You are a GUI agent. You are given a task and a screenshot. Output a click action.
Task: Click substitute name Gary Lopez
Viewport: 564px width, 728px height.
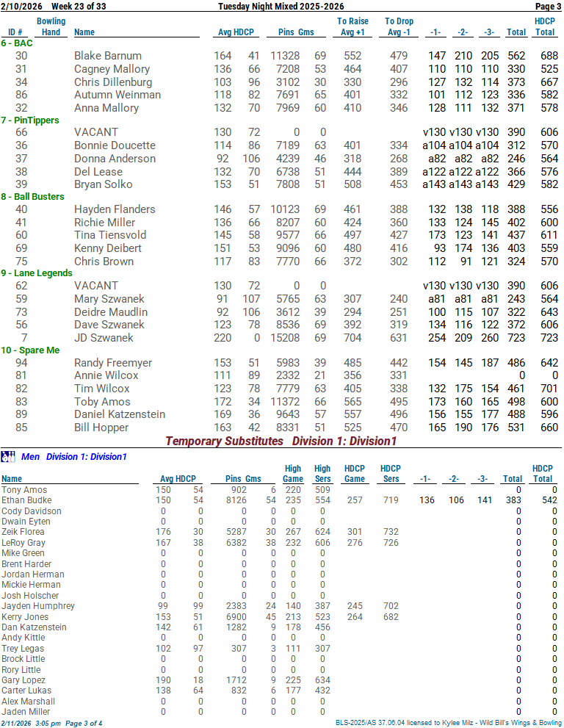[23, 680]
